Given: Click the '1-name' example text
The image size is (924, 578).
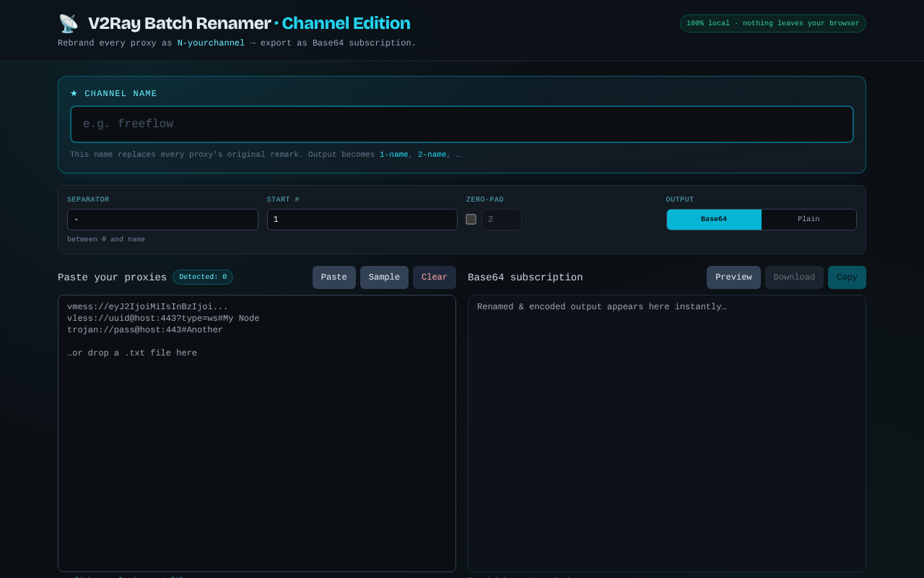Looking at the screenshot, I should 394,155.
